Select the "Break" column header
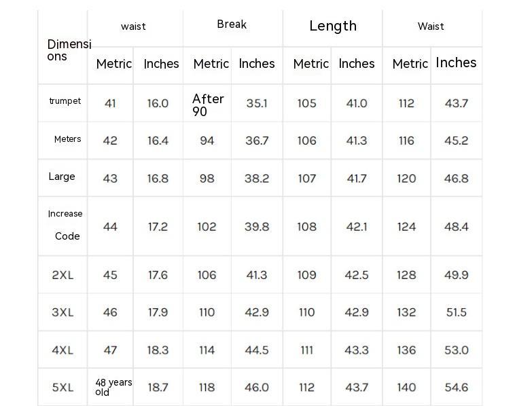This screenshot has height=406, width=532. pos(232,24)
